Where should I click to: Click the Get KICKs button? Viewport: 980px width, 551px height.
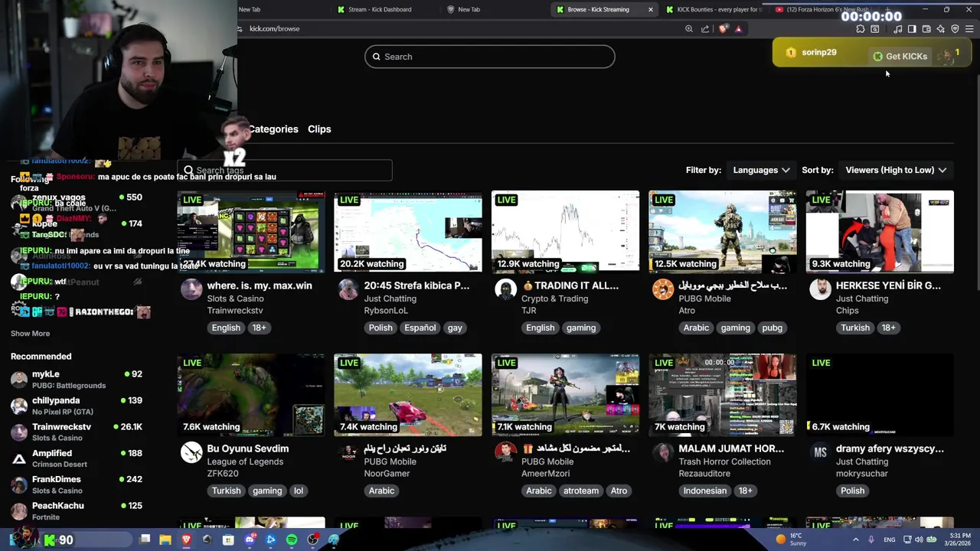[x=900, y=56]
